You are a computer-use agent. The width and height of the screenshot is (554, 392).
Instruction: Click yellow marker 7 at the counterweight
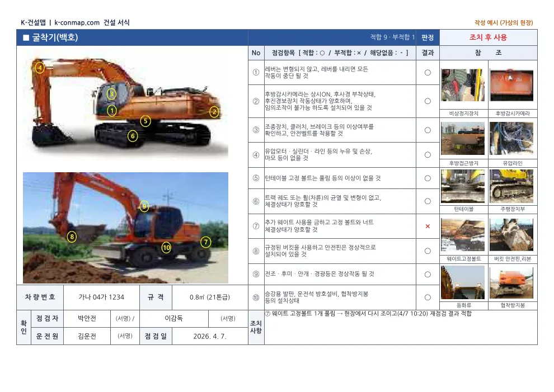(205, 242)
